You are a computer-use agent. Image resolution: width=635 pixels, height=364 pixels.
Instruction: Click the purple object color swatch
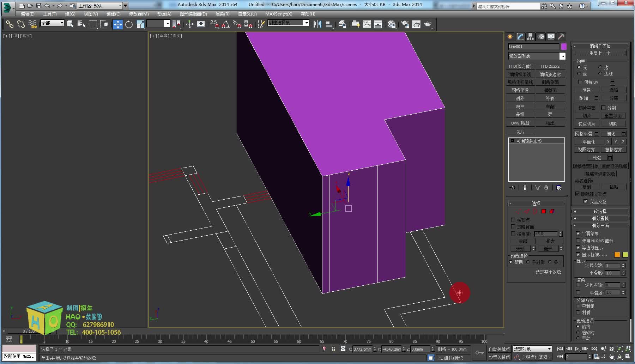(564, 47)
